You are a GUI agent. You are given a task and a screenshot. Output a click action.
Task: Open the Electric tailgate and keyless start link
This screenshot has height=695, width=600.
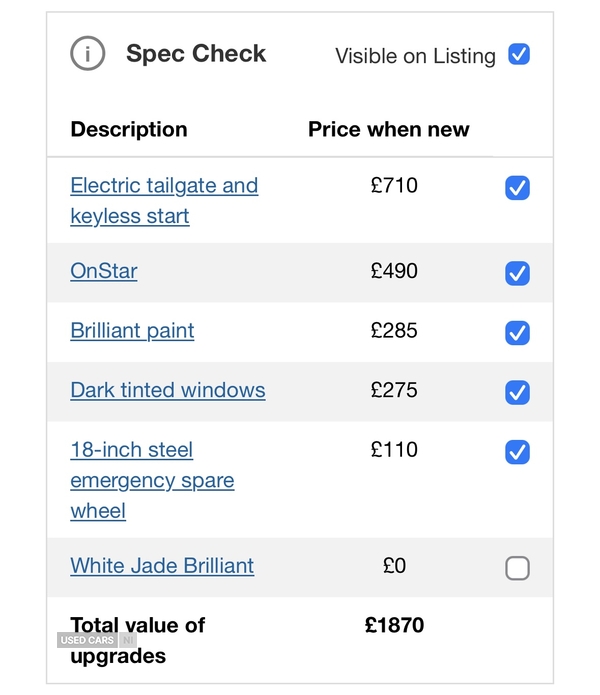164,201
